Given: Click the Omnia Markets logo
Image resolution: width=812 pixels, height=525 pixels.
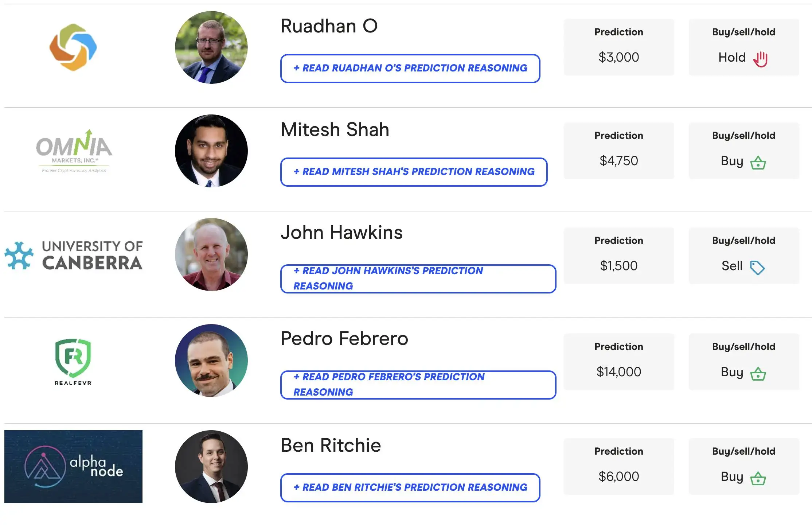Looking at the screenshot, I should [x=74, y=151].
